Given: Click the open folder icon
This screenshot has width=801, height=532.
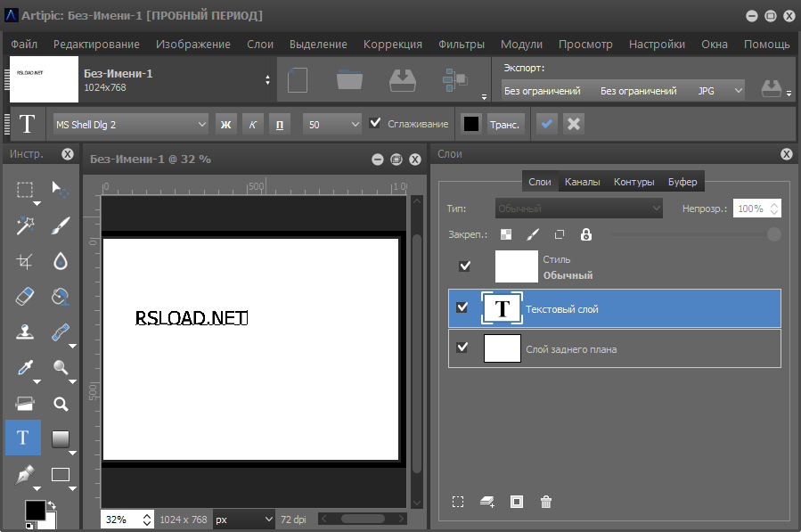Looking at the screenshot, I should tap(349, 80).
